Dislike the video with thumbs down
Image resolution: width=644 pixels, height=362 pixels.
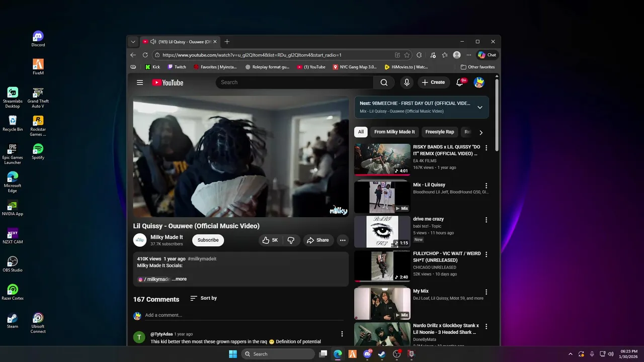291,240
